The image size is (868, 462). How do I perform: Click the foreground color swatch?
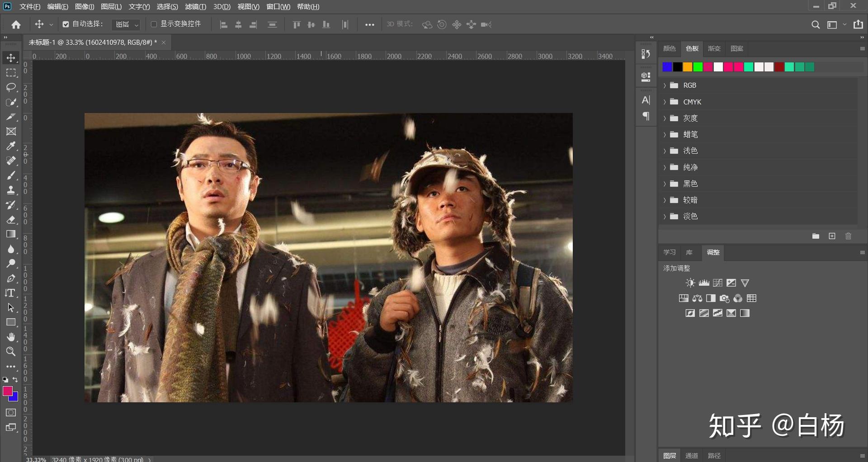point(8,391)
